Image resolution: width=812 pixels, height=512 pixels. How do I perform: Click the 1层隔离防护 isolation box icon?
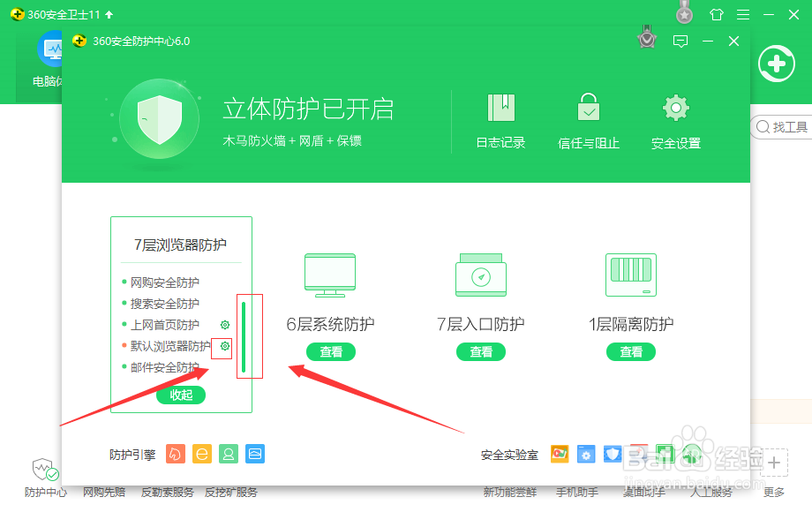(631, 275)
